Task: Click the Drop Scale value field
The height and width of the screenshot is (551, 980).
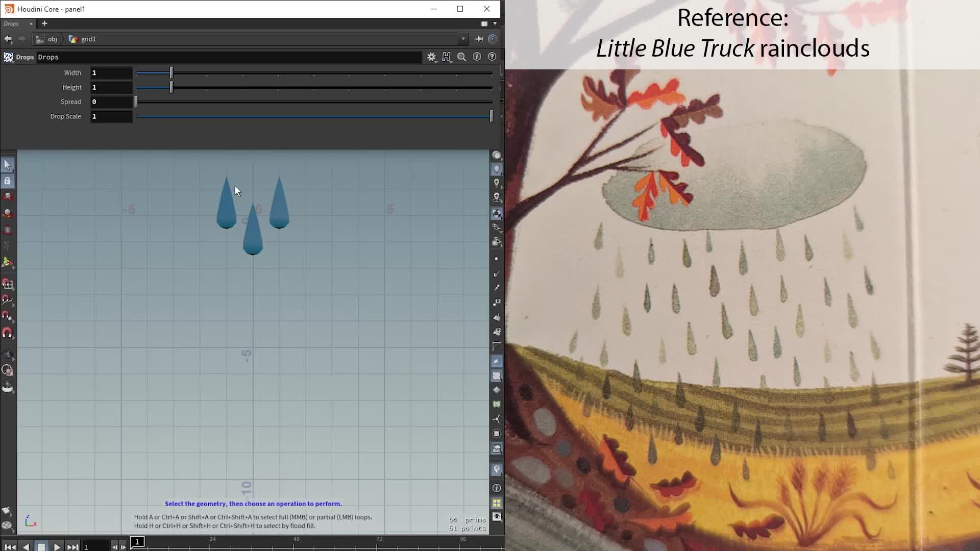Action: click(111, 116)
